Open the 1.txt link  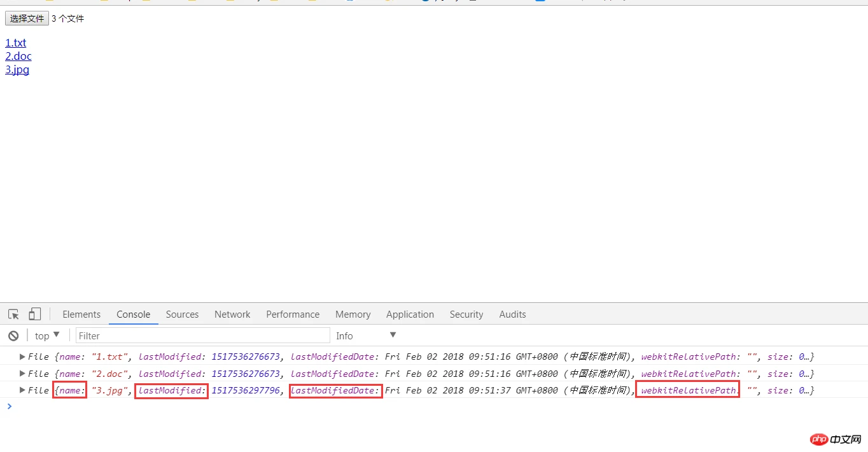(x=16, y=43)
